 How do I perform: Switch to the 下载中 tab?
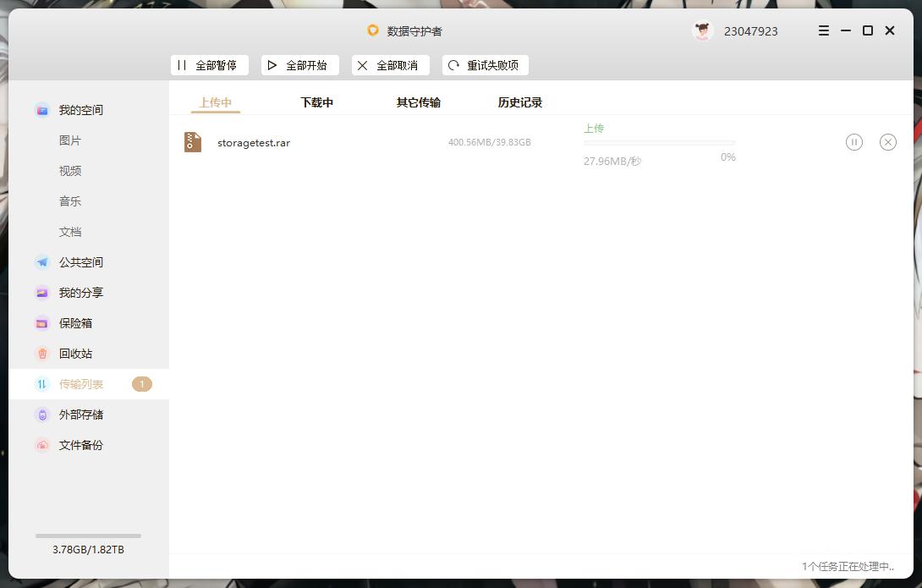click(x=316, y=101)
